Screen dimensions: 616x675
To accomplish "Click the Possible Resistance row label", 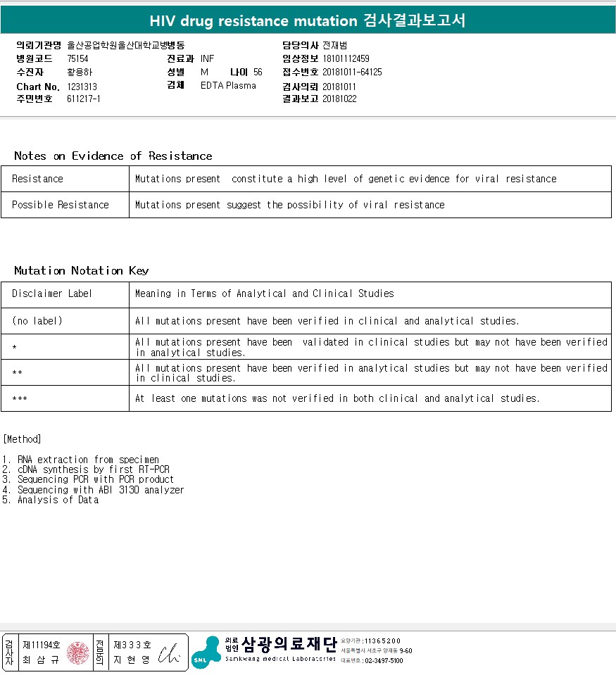I will pyautogui.click(x=61, y=205).
